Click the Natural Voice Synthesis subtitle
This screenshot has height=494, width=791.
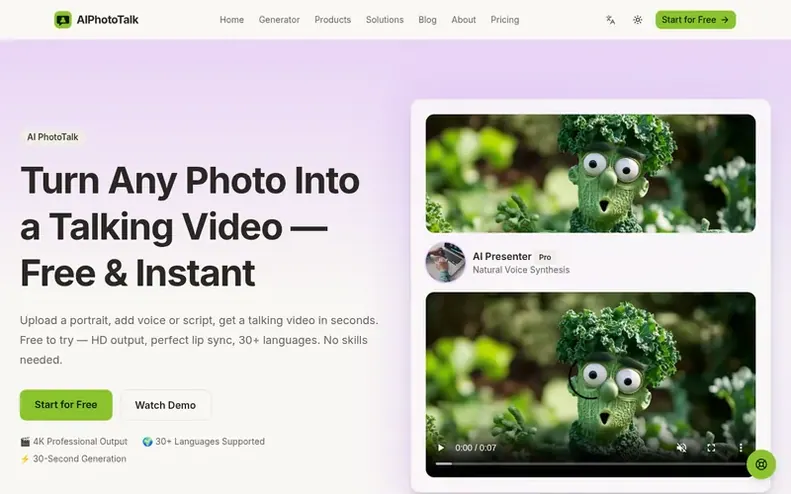click(x=521, y=270)
